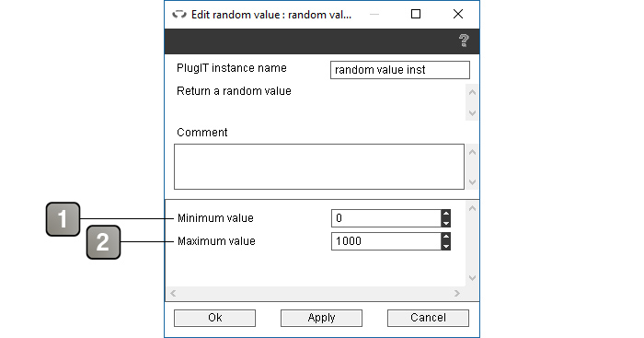The width and height of the screenshot is (644, 338).
Task: Select the Minimum value input field
Action: 386,218
